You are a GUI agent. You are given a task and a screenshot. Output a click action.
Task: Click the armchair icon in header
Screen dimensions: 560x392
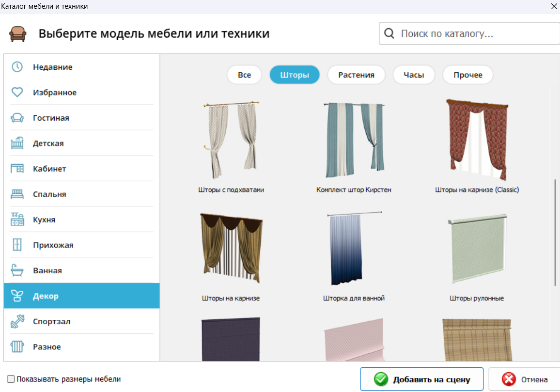18,34
